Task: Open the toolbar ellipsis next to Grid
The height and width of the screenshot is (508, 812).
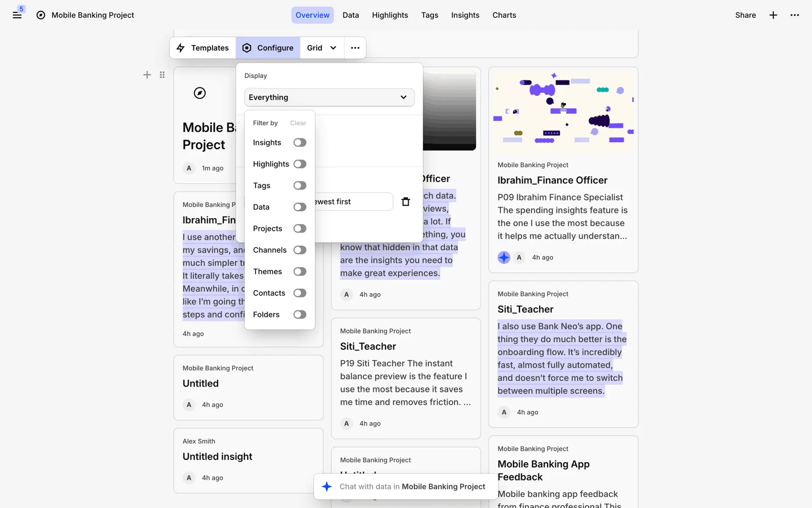Action: (x=355, y=48)
